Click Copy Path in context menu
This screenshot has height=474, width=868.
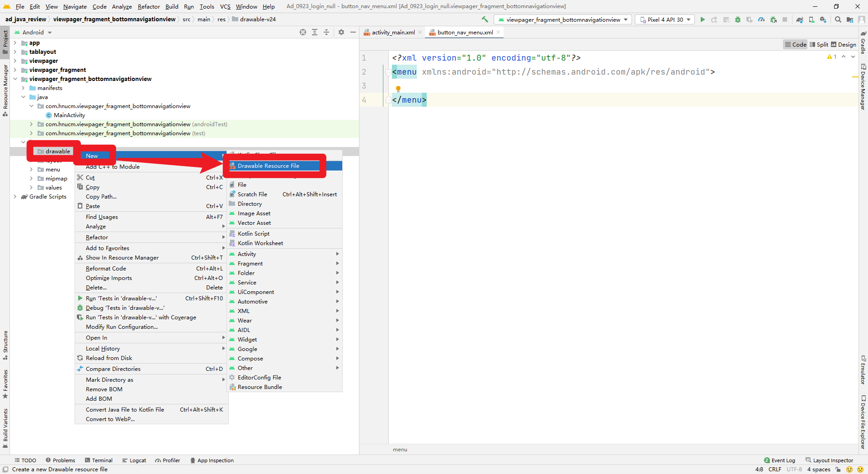(151, 197)
